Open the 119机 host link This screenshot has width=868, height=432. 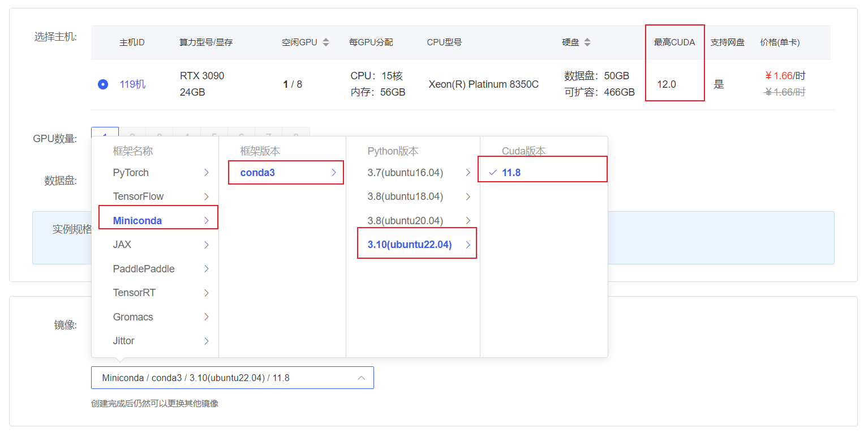(x=132, y=84)
